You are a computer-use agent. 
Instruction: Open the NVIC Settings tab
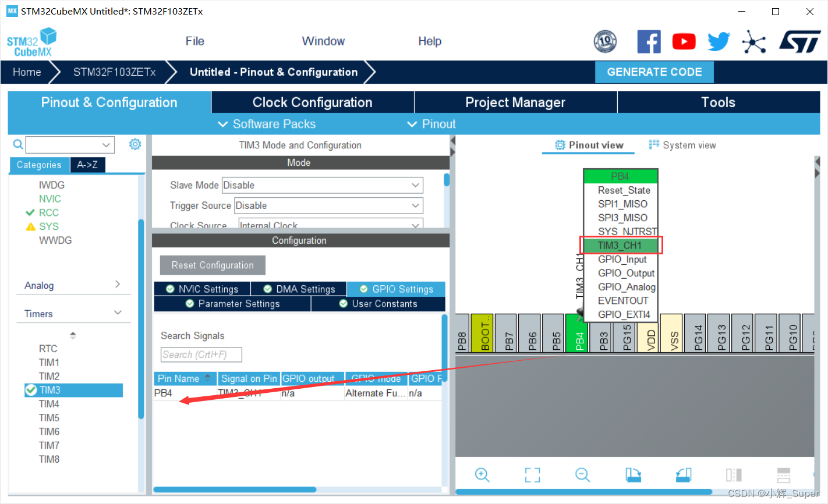click(x=202, y=289)
